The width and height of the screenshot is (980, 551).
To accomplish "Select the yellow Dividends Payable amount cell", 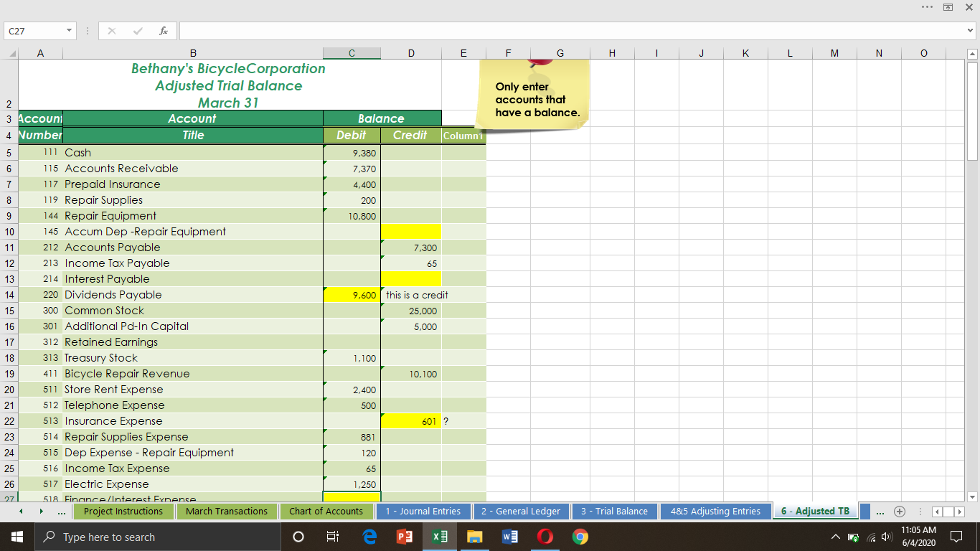I will pyautogui.click(x=352, y=294).
